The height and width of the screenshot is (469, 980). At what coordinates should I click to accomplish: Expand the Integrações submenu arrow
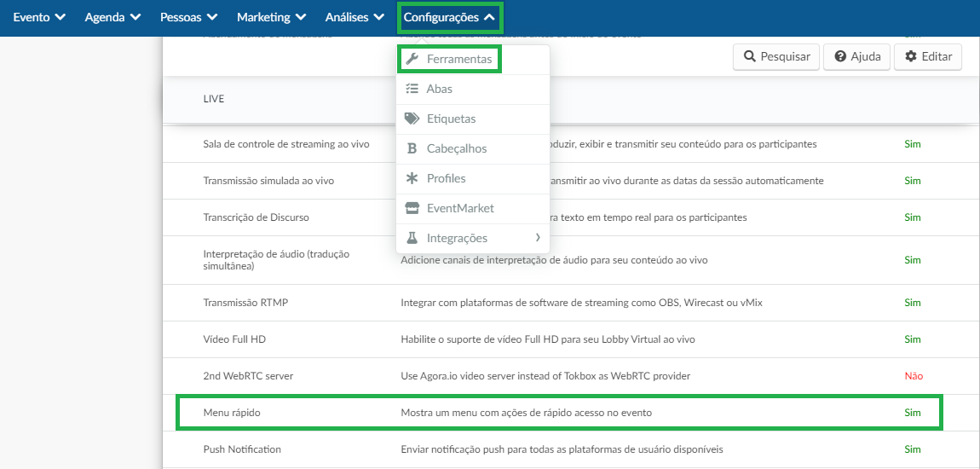[538, 238]
